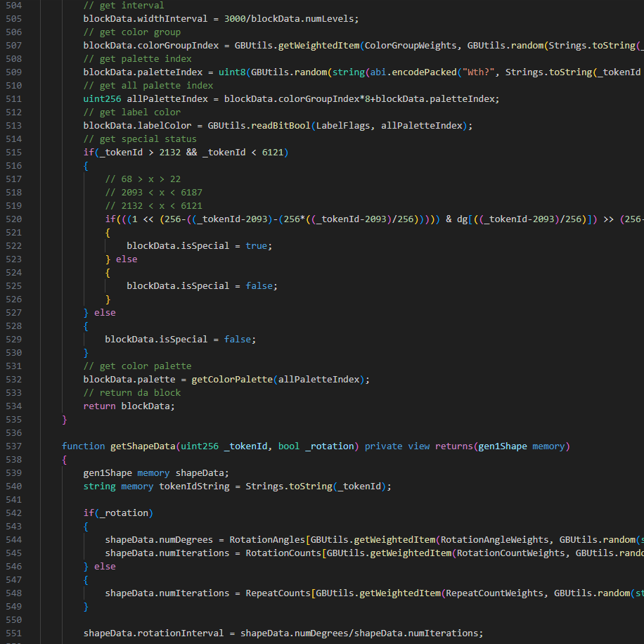
Task: Click the getColorPalette function call
Action: [x=232, y=380]
